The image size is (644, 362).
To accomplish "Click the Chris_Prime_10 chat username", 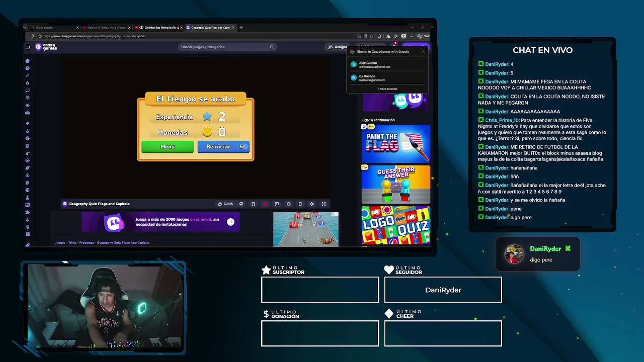I will (502, 120).
